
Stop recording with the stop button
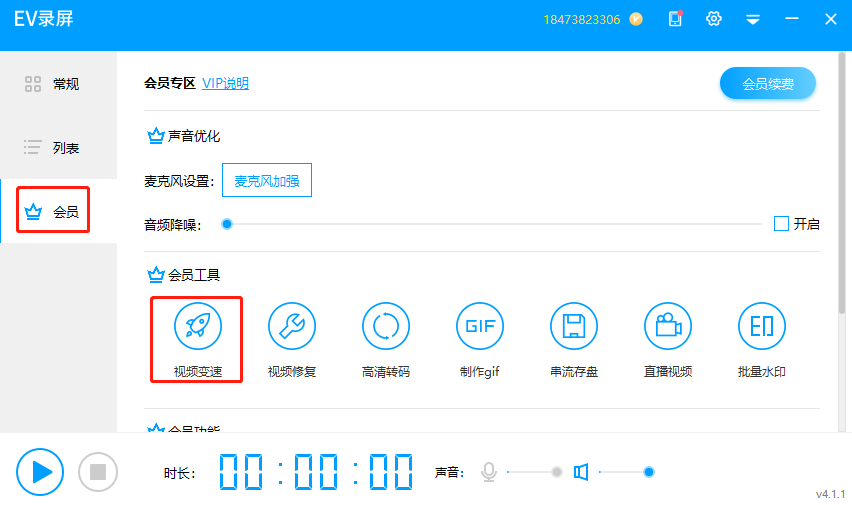click(98, 472)
